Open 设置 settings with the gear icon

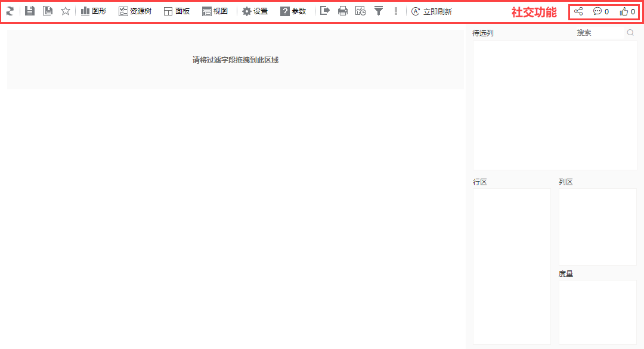(255, 11)
